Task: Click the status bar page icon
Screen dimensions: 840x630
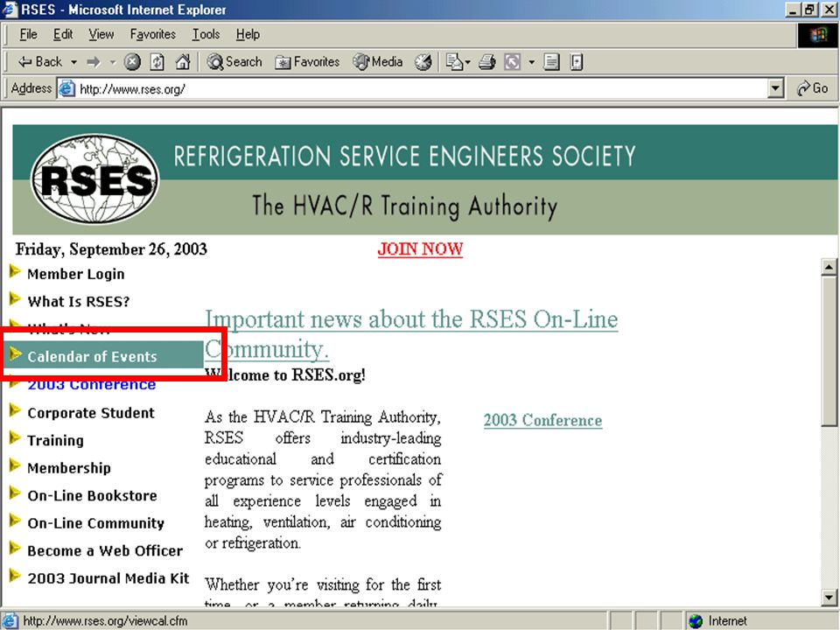Action: click(10, 621)
